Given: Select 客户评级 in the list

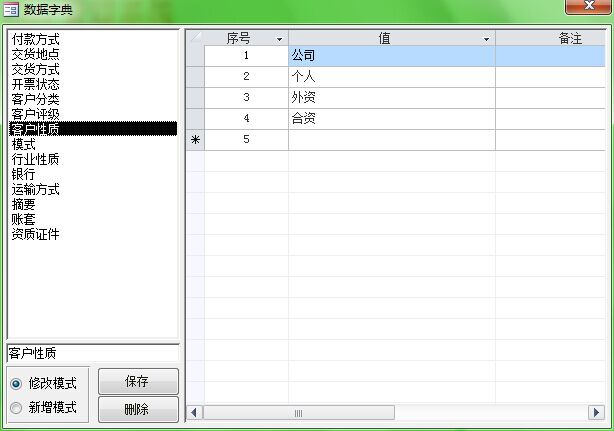Looking at the screenshot, I should tap(93, 114).
